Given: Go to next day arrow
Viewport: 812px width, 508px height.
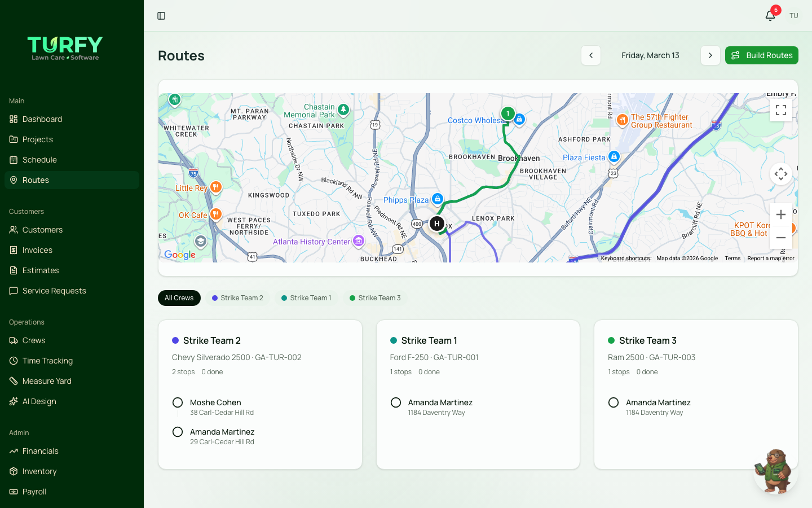Looking at the screenshot, I should [x=710, y=55].
